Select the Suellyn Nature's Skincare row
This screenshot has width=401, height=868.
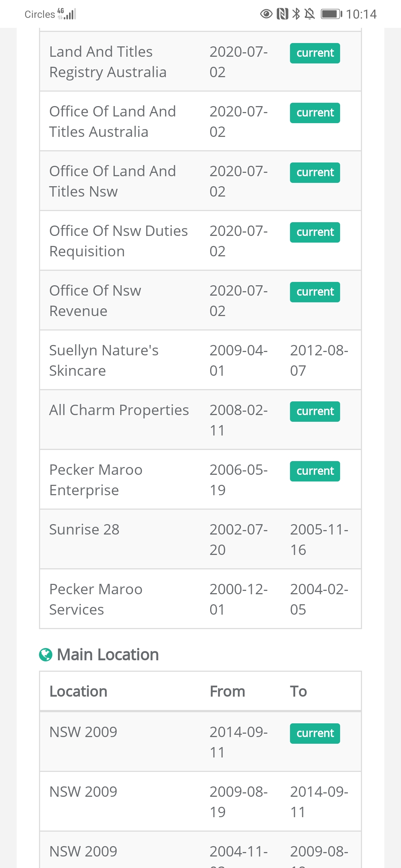200,360
